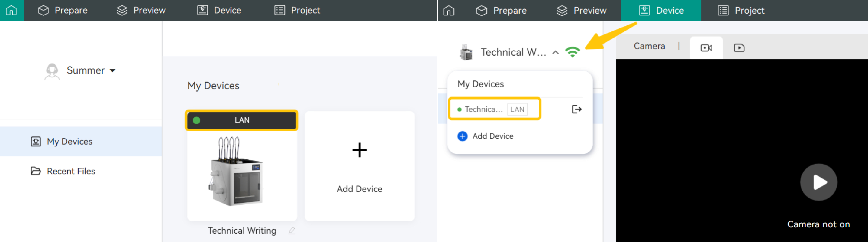Collapse the Technical W... device list chevron
This screenshot has height=242, width=868.
point(555,52)
